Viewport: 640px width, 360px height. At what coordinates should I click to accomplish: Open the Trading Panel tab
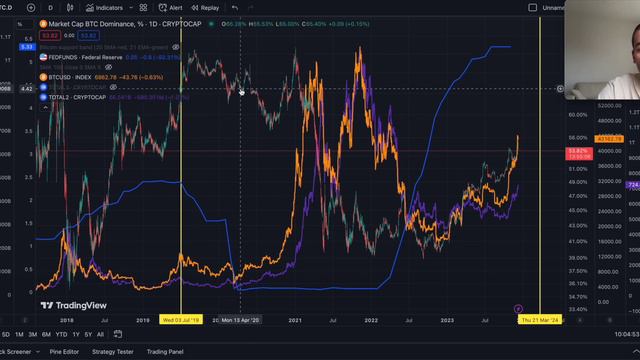(165, 351)
